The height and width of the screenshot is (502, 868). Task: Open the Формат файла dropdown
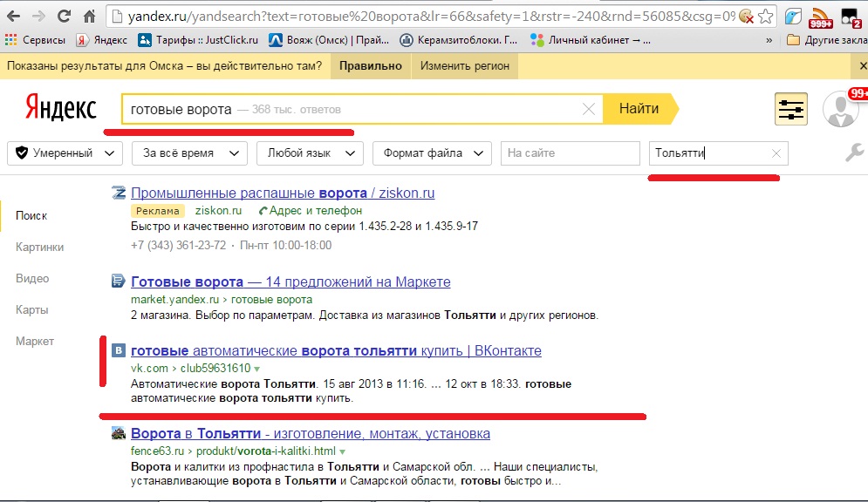tap(433, 153)
